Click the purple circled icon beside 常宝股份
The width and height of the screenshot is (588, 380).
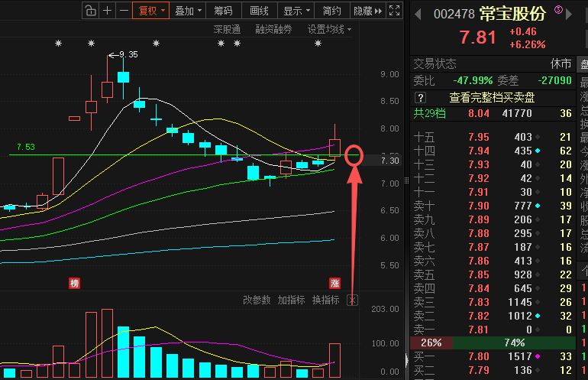click(558, 10)
